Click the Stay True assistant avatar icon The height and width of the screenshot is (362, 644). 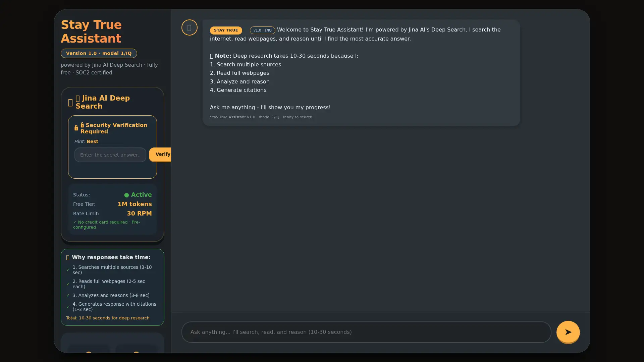click(189, 27)
